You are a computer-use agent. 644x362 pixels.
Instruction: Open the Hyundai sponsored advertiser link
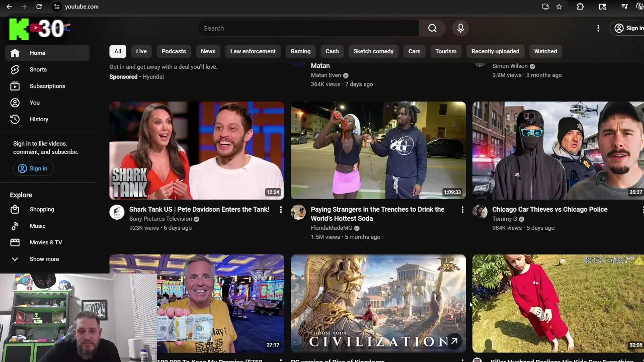click(x=153, y=76)
